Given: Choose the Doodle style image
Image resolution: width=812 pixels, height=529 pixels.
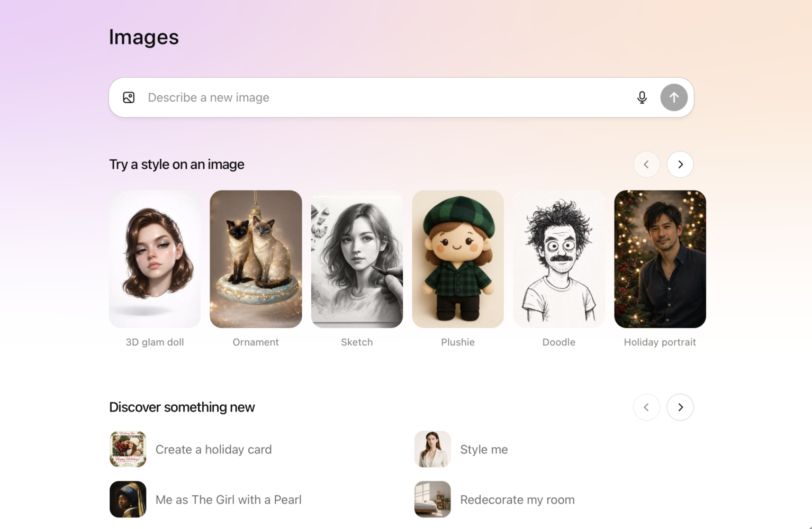Looking at the screenshot, I should tap(559, 259).
